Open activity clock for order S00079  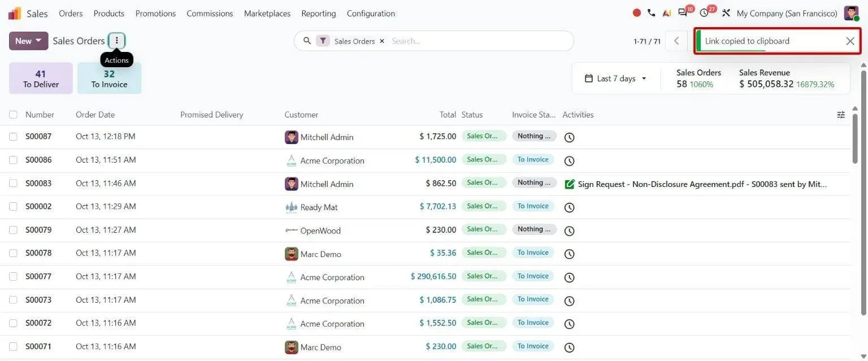tap(570, 231)
